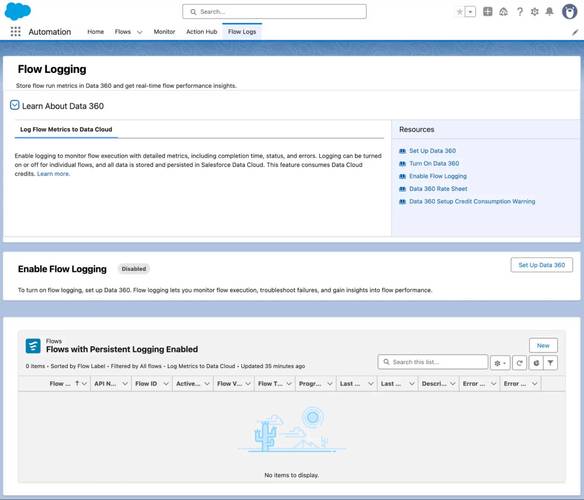Click the Flows list view icon
The width and height of the screenshot is (584, 500).
(33, 346)
